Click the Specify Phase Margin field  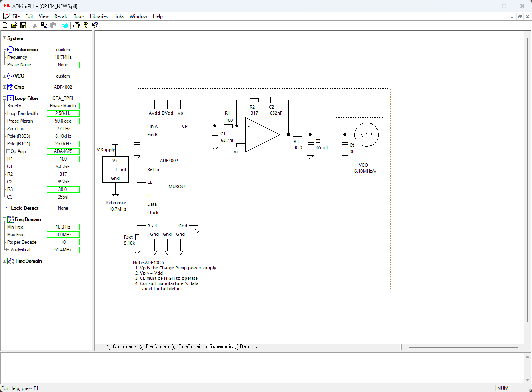coord(63,106)
